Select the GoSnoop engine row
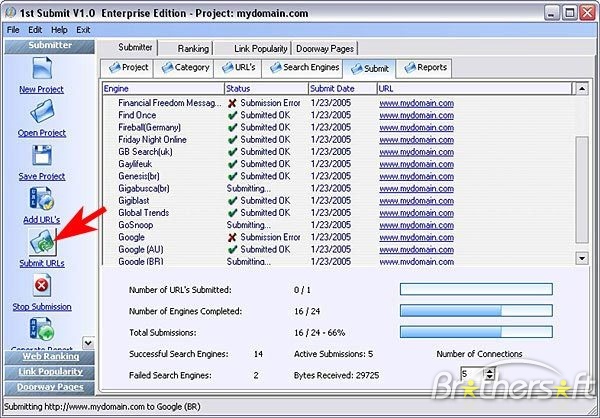The height and width of the screenshot is (418, 600). (x=339, y=225)
